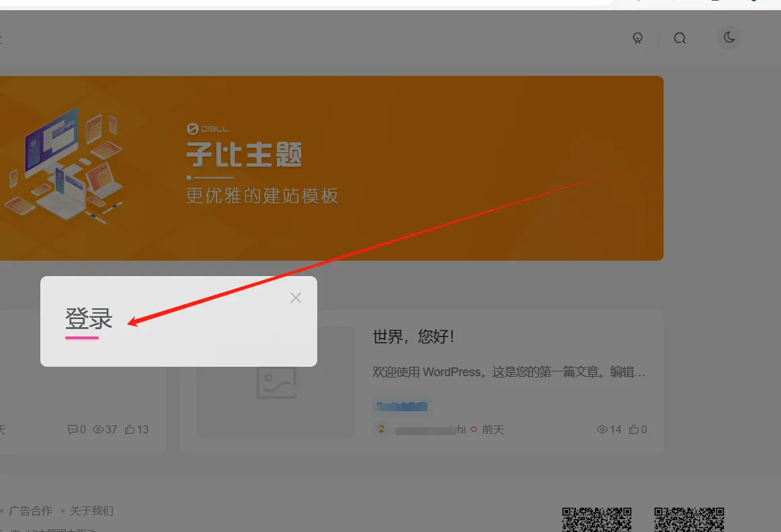Open the 广告合作 footer link
This screenshot has height=532, width=781.
point(30,511)
